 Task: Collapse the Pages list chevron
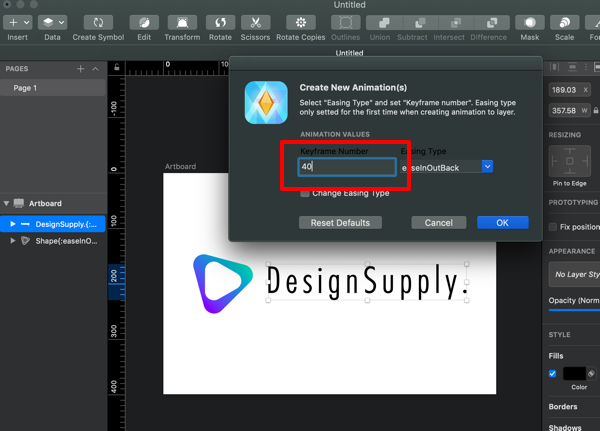click(96, 69)
